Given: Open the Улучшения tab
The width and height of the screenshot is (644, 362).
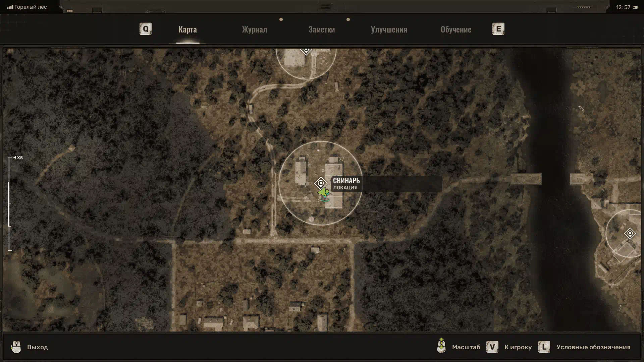Looking at the screenshot, I should (x=389, y=29).
